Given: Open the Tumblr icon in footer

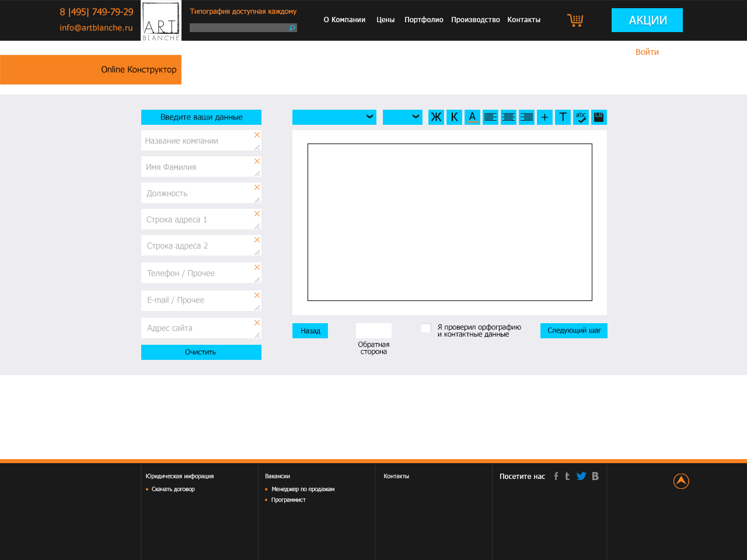Looking at the screenshot, I should (567, 476).
